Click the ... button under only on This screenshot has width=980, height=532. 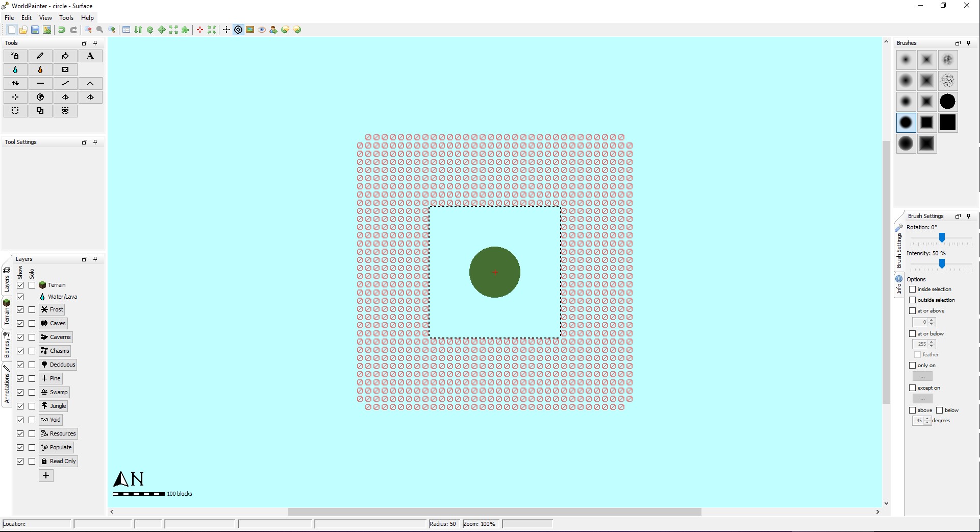pos(921,376)
